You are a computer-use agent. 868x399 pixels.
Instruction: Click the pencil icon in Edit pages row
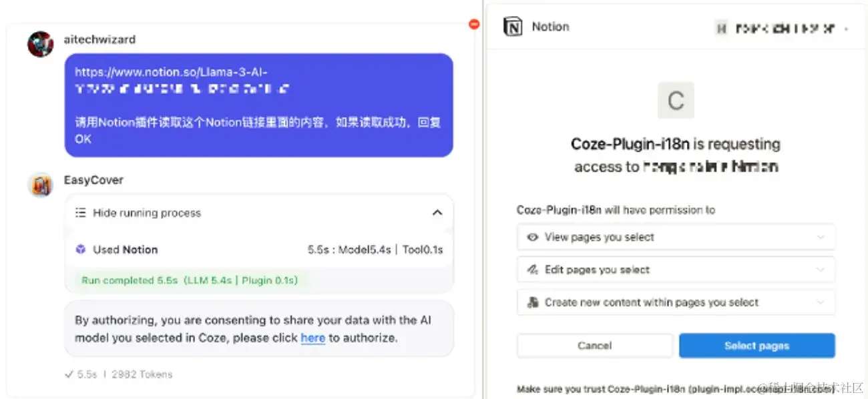tap(533, 270)
